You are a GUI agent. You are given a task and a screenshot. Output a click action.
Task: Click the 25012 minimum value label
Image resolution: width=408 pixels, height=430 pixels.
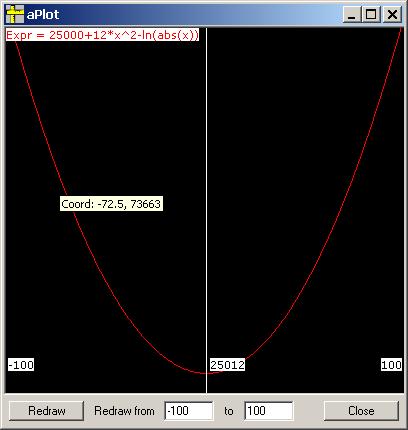pos(227,365)
